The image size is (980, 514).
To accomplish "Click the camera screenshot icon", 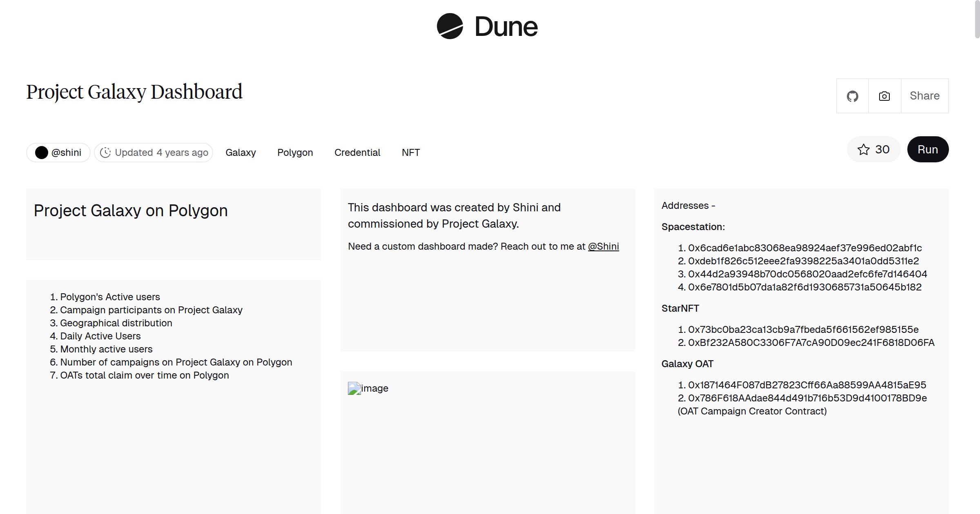I will (884, 96).
